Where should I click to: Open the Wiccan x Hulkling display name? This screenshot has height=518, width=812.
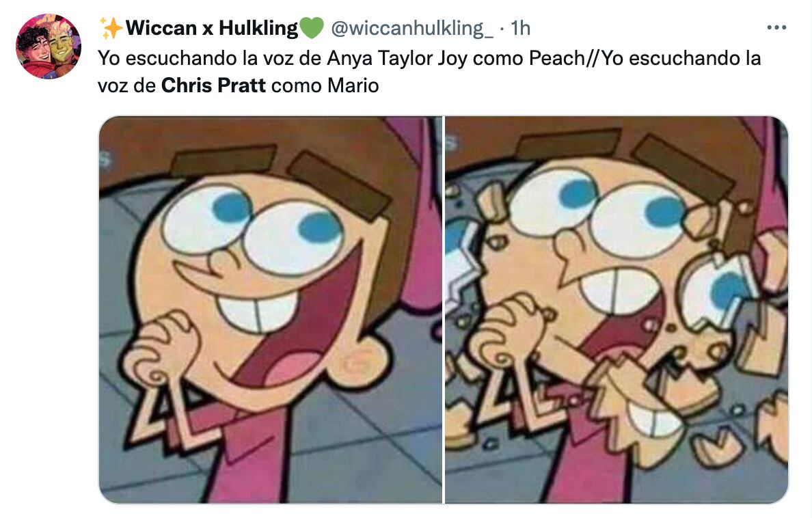212,28
